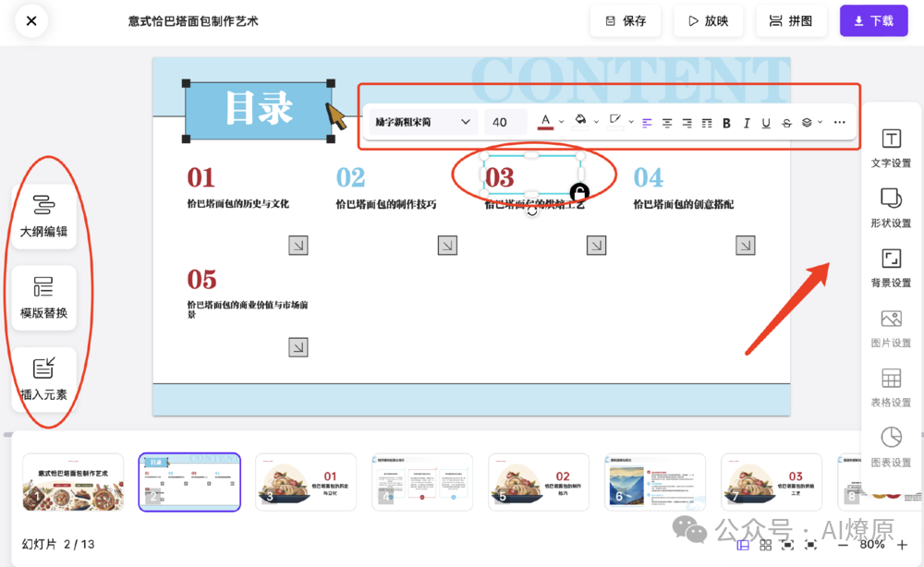Screen dimensions: 924x567
Task: Open 背景设置 from the right sidebar
Action: click(x=890, y=268)
